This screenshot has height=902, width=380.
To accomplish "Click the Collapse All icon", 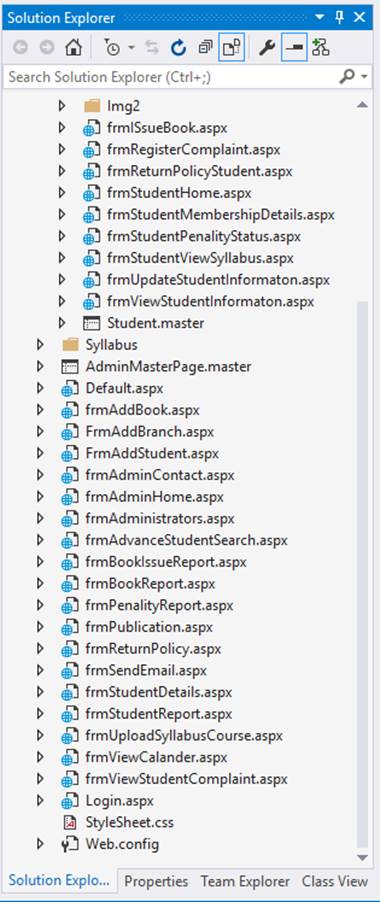I will pos(205,48).
